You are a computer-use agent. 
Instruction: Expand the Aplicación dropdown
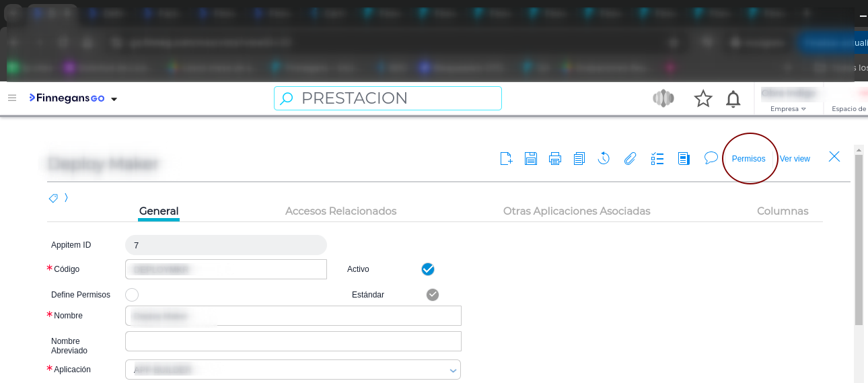[453, 370]
